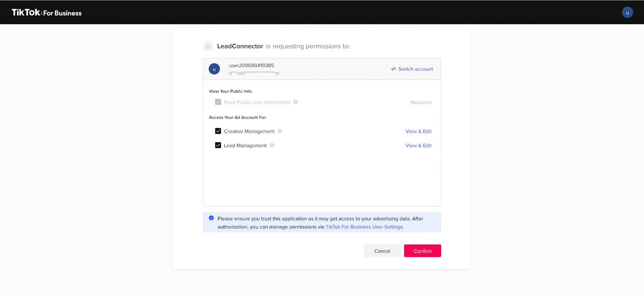Screen dimensions: 644x295
Task: Click the LeadConnector app layers icon
Action: tap(208, 46)
